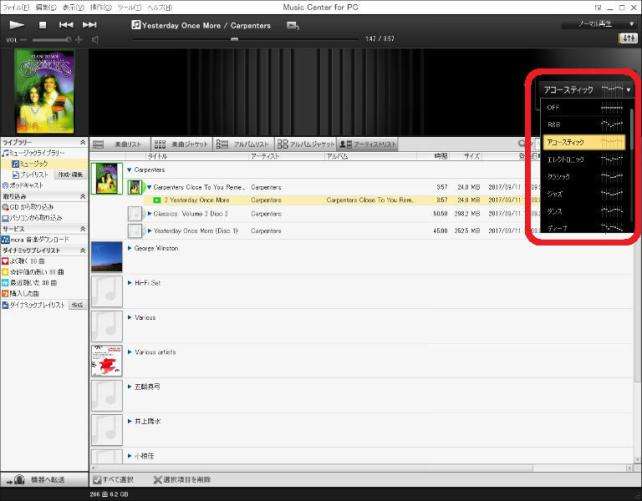
Task: Expand the Various artists group
Action: pyautogui.click(x=129, y=352)
